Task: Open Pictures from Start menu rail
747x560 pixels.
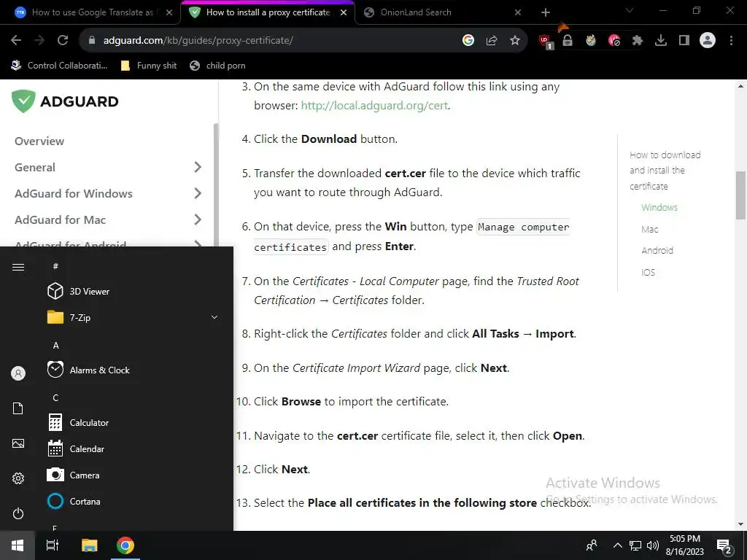Action: point(18,443)
